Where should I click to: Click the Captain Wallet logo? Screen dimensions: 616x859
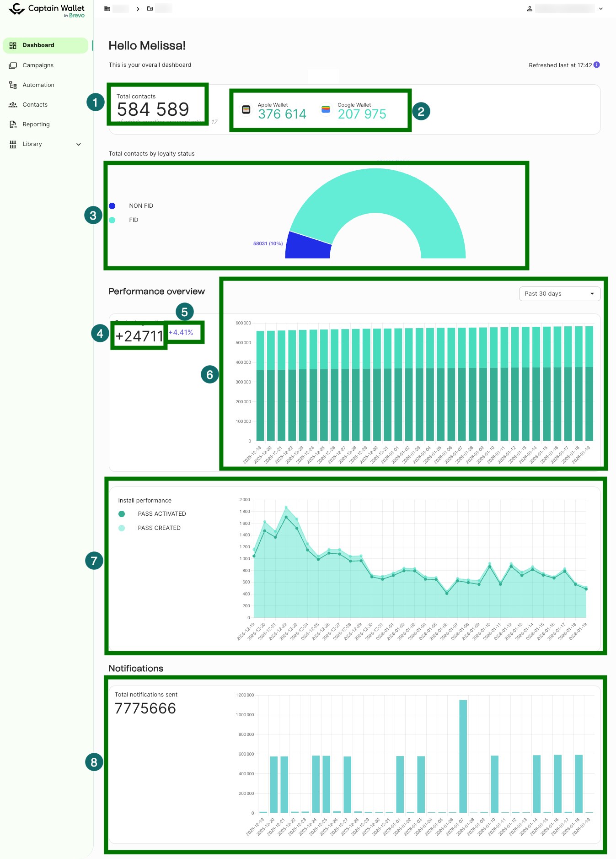pos(47,10)
